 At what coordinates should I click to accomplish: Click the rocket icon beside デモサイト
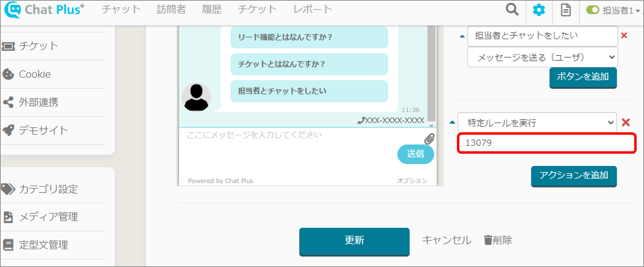click(8, 130)
